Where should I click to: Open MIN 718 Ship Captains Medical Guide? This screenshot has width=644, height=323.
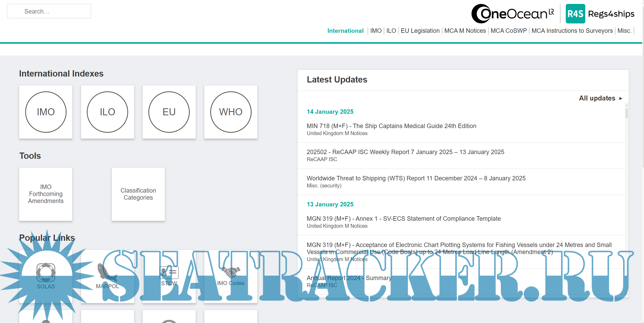pyautogui.click(x=391, y=126)
